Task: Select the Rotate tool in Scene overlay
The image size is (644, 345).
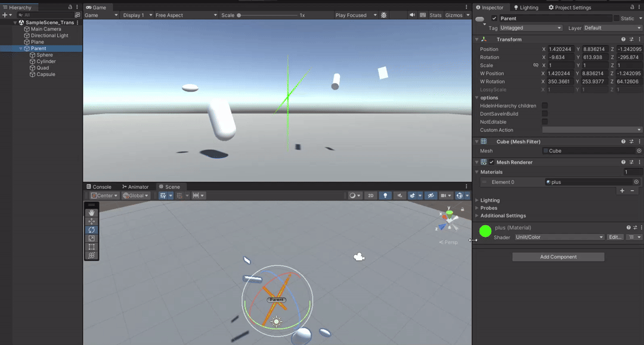Action: point(91,230)
